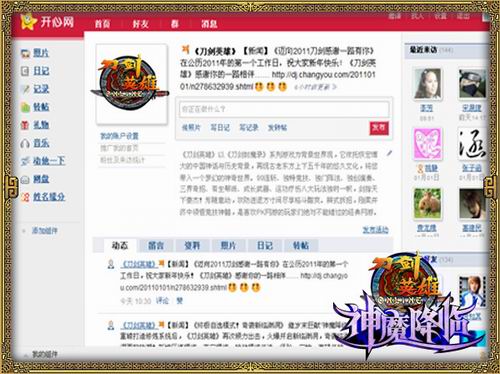Click the 发转帖 link below the status box
The height and width of the screenshot is (374, 500).
[277, 128]
